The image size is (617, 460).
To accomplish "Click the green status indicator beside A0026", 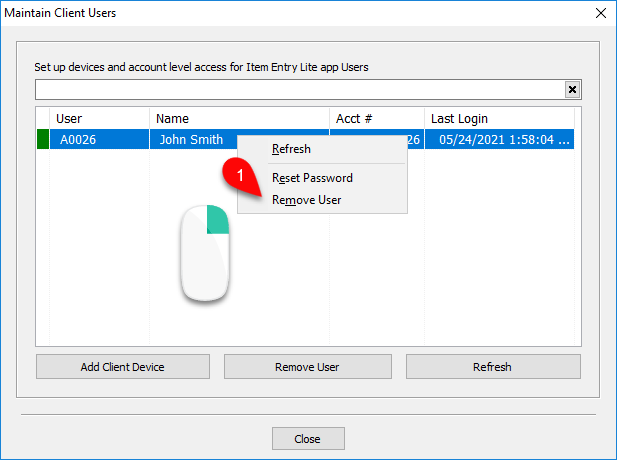I will [x=43, y=139].
